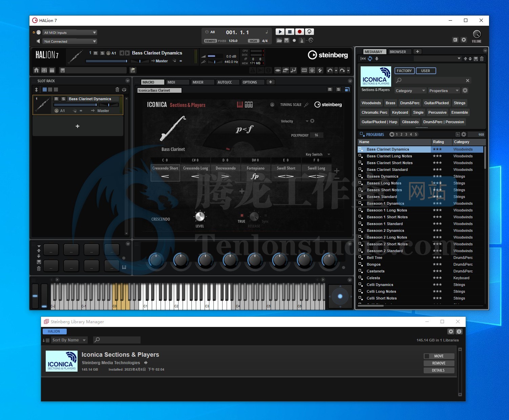Open the Velocity settings gear icon

(312, 121)
